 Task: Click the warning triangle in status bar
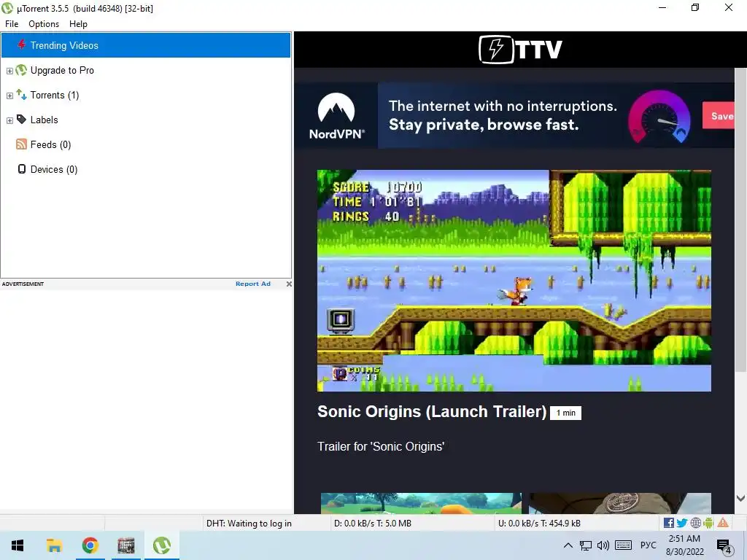pos(723,523)
